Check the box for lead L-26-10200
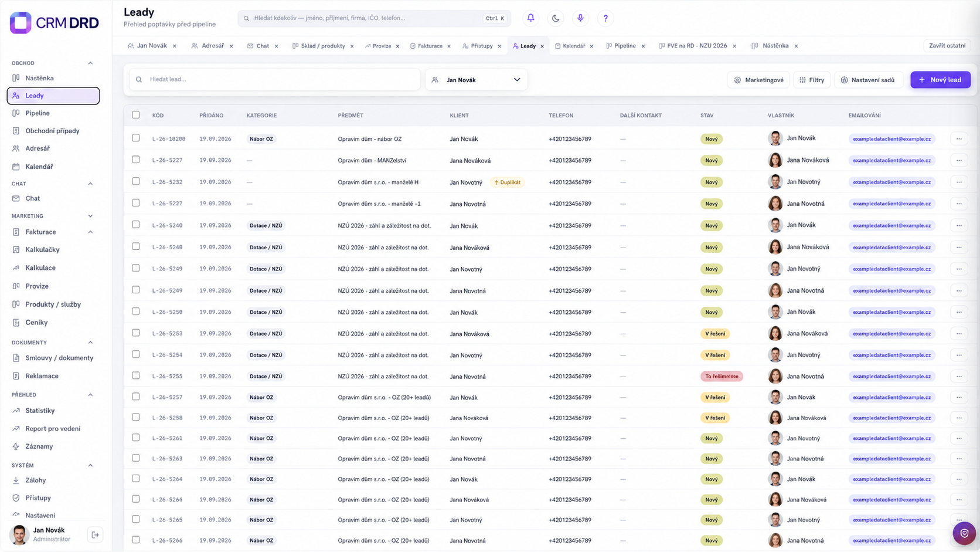The width and height of the screenshot is (980, 552). (136, 138)
